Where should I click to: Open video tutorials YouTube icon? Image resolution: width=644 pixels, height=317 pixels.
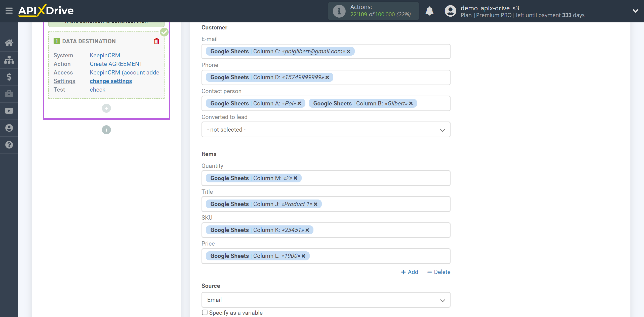(x=9, y=111)
